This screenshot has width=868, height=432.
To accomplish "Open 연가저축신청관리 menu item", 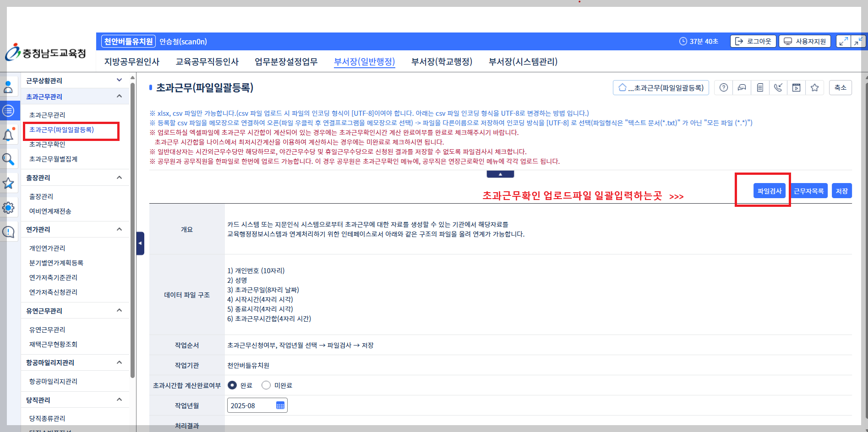I will [x=53, y=292].
